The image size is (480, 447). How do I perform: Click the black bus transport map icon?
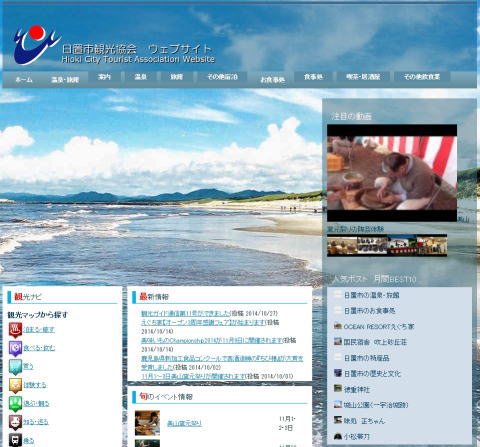(15, 440)
